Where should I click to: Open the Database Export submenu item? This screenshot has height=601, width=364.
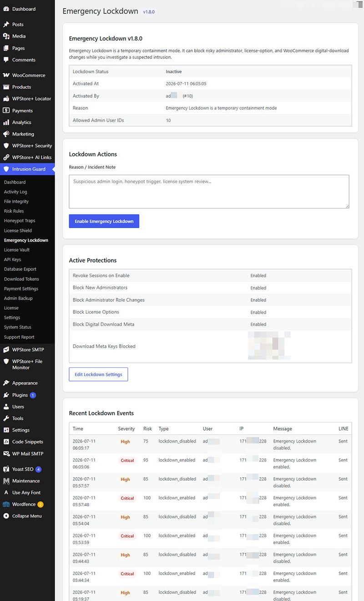(x=20, y=269)
